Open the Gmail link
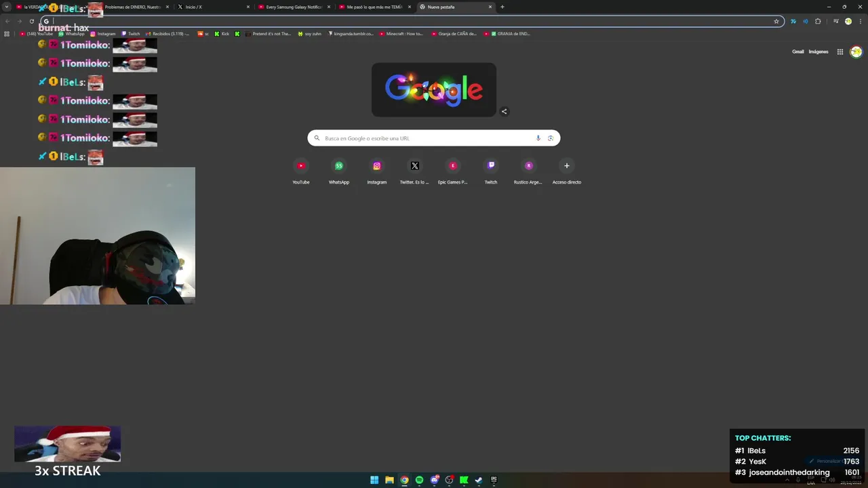This screenshot has width=868, height=488. [798, 52]
